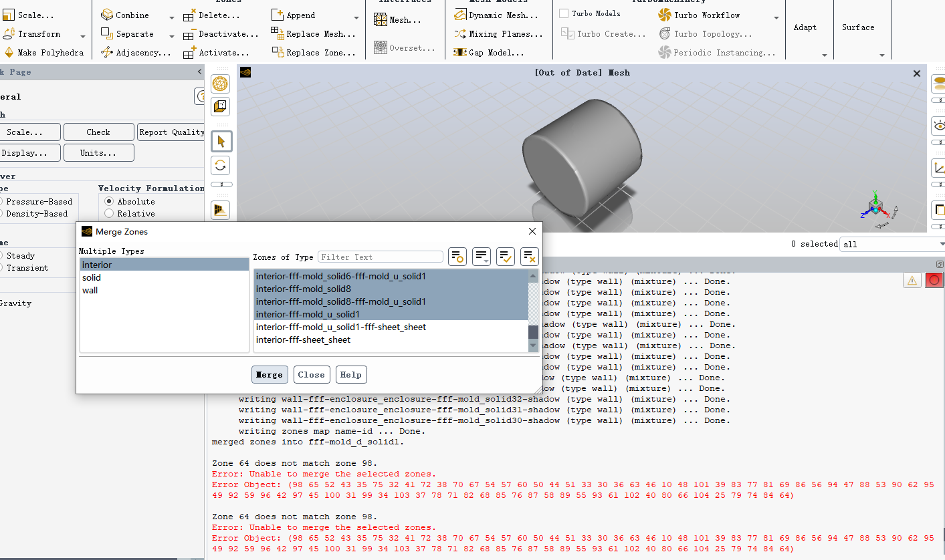Click the Combine zones tool

click(x=125, y=15)
